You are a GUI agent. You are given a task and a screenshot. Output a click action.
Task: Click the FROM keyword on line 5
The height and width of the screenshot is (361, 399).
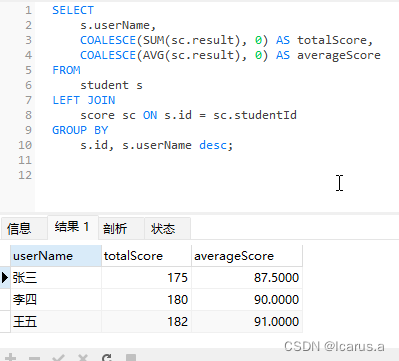[x=66, y=70]
